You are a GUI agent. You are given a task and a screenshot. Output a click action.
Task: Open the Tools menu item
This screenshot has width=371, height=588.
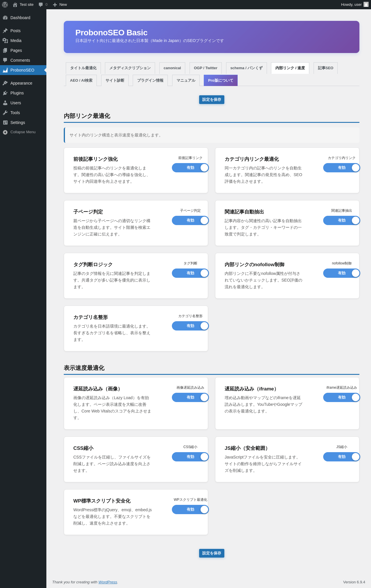(23, 113)
